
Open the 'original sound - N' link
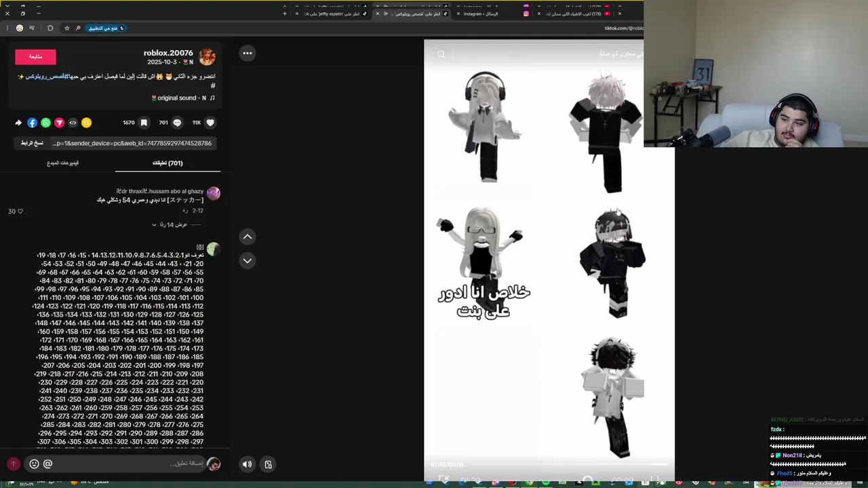click(x=183, y=98)
